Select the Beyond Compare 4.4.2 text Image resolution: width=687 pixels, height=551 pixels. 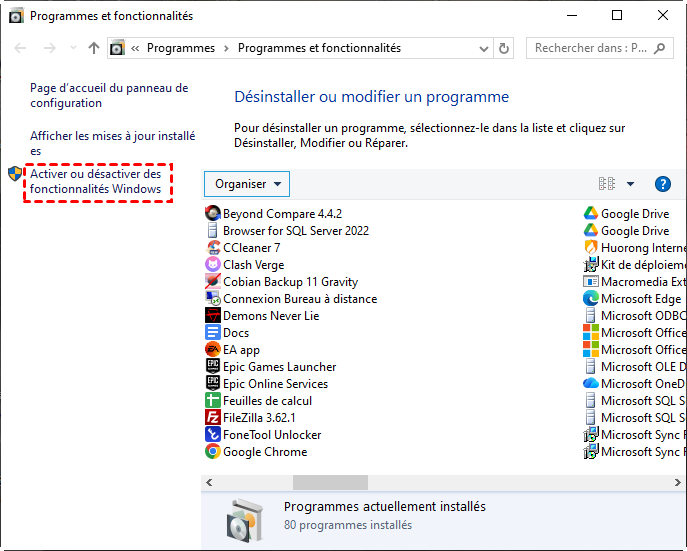click(283, 214)
